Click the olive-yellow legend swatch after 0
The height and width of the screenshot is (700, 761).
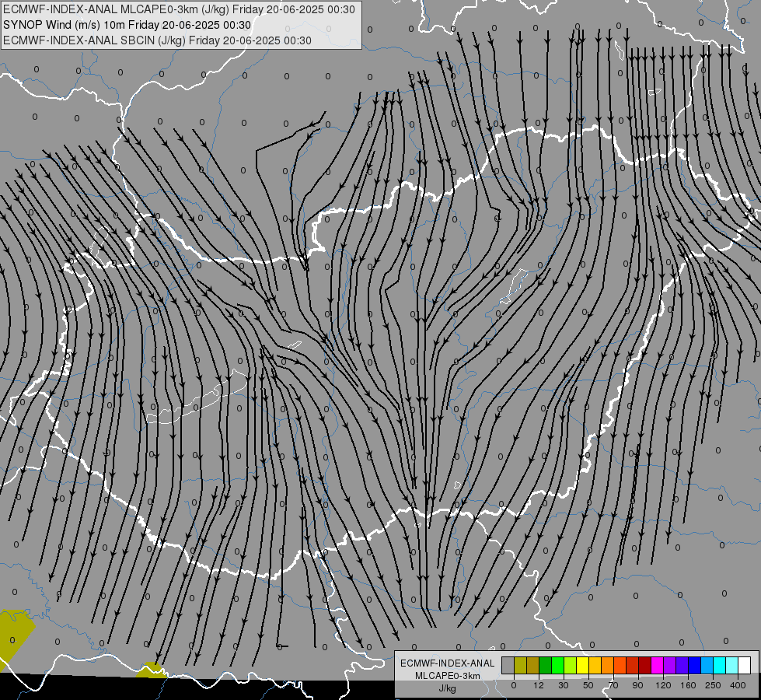point(520,665)
